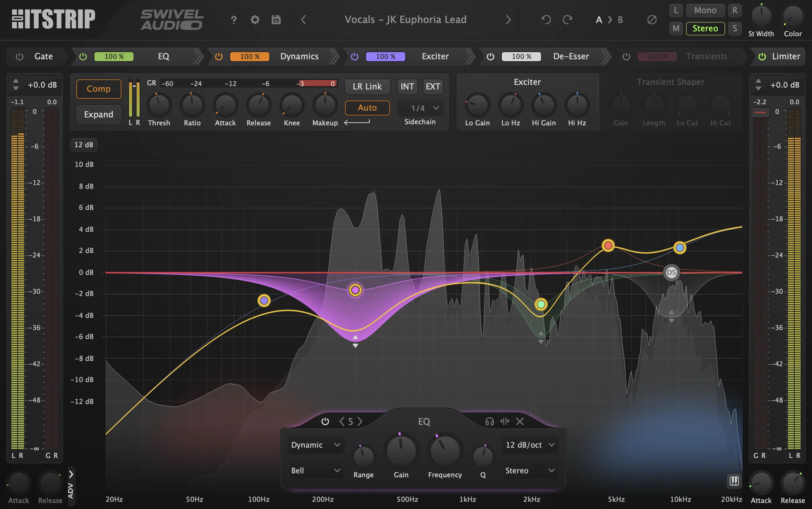Click the undo arrow icon
Image resolution: width=812 pixels, height=509 pixels.
tap(546, 20)
